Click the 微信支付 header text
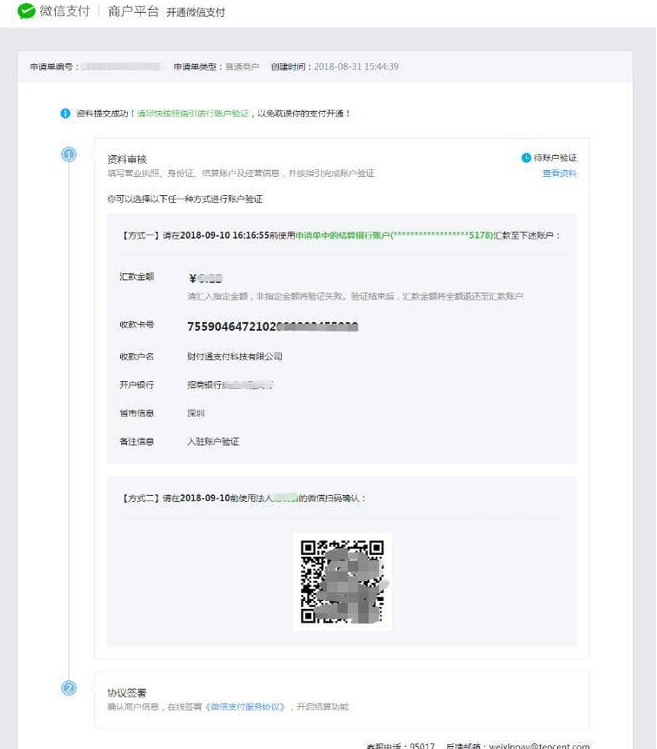The image size is (657, 749). [x=65, y=11]
